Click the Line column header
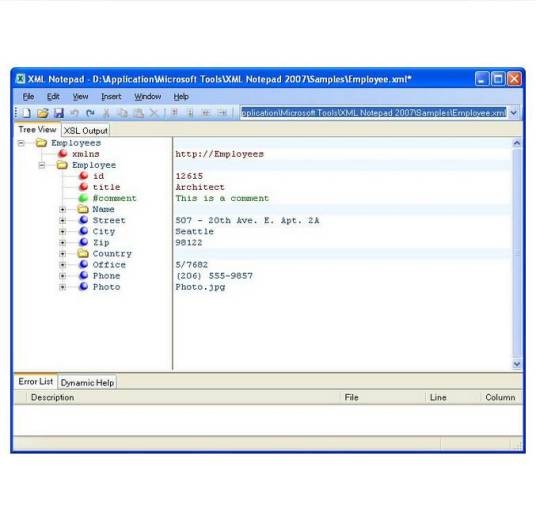Viewport: 536px width, 505px height. [453, 397]
